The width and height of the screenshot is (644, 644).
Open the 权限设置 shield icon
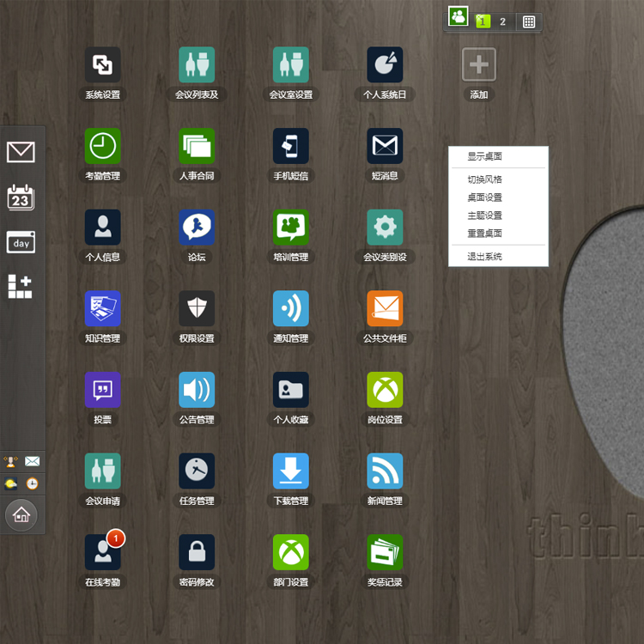(x=197, y=308)
